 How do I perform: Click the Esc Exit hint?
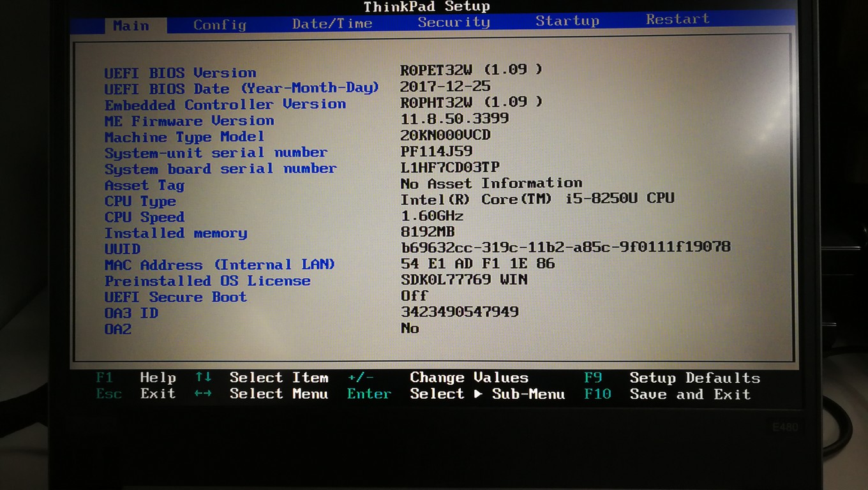click(136, 394)
